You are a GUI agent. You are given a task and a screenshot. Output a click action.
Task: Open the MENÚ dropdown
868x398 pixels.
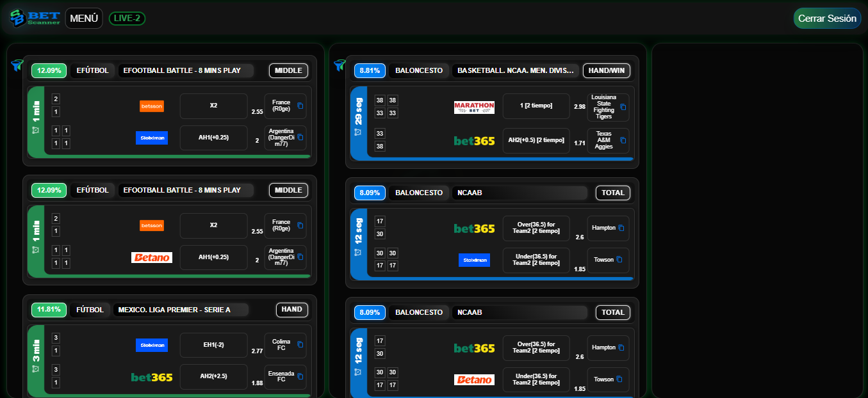[84, 18]
